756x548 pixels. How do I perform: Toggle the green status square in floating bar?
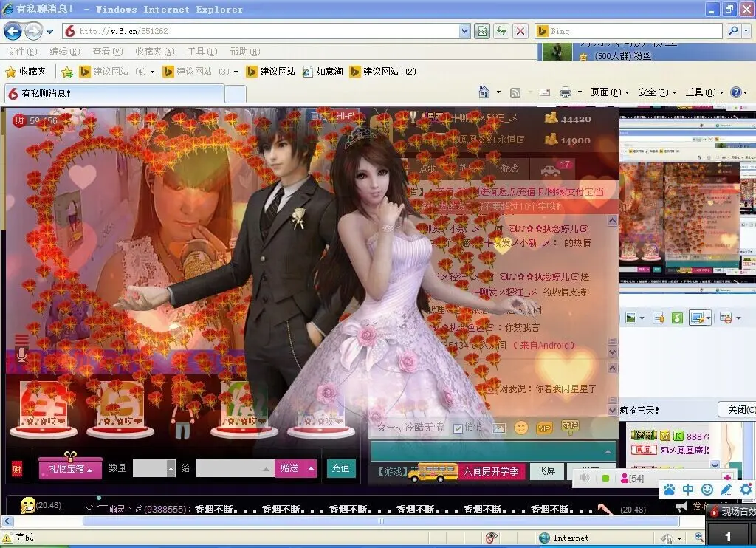click(605, 478)
